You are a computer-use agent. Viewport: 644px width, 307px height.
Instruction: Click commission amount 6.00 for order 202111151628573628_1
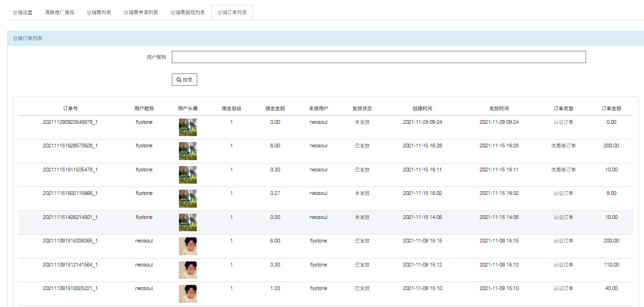pos(275,145)
